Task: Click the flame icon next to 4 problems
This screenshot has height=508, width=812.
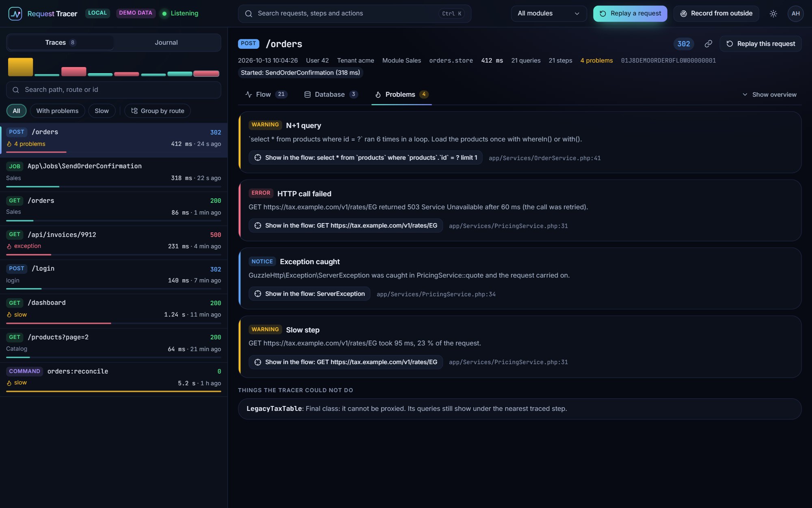Action: click(x=9, y=144)
